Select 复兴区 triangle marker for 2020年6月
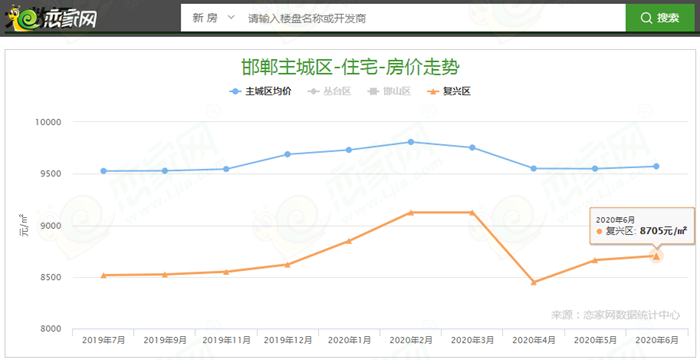This screenshot has height=360, width=700. [656, 256]
